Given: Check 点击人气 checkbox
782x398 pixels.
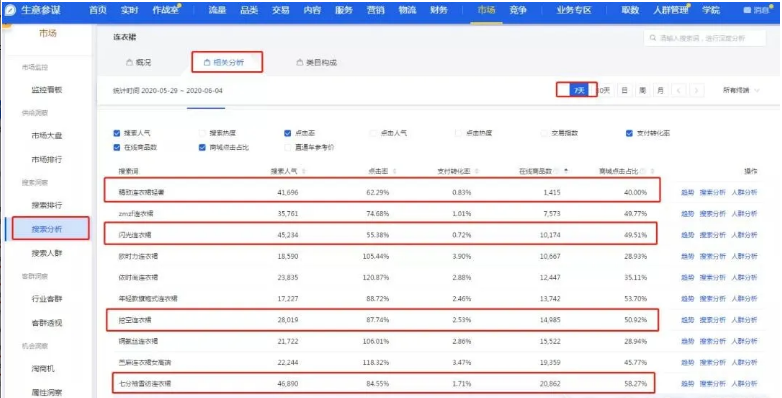Looking at the screenshot, I should pos(373,133).
